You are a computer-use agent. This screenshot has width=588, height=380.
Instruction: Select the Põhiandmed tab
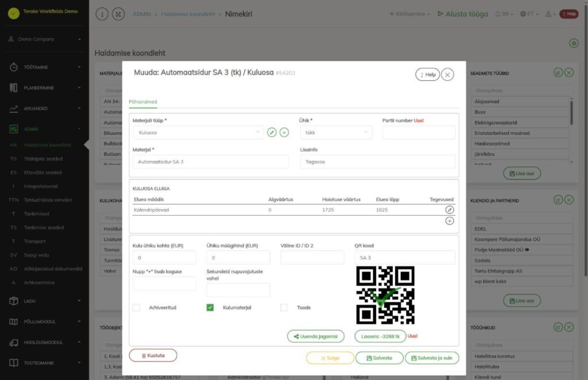click(x=143, y=102)
